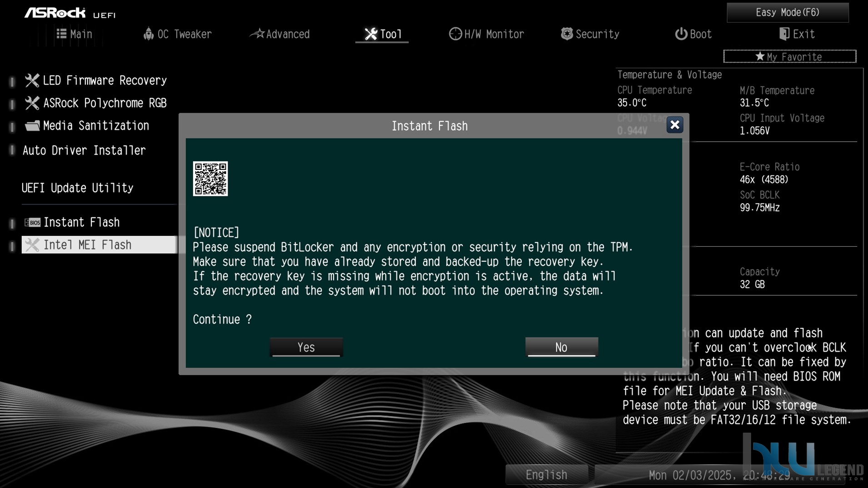Click CPU Input Voltage value 1.056V
Screen dimensions: 868x488
(x=754, y=131)
